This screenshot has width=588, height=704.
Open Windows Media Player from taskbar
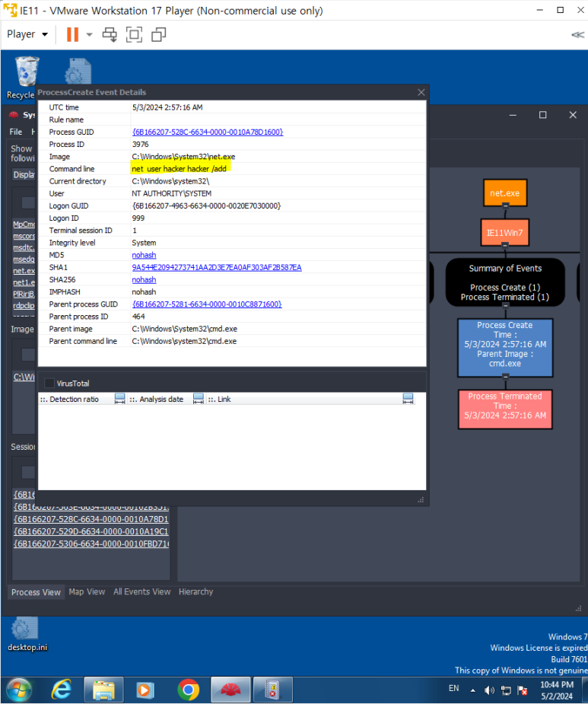coord(145,690)
